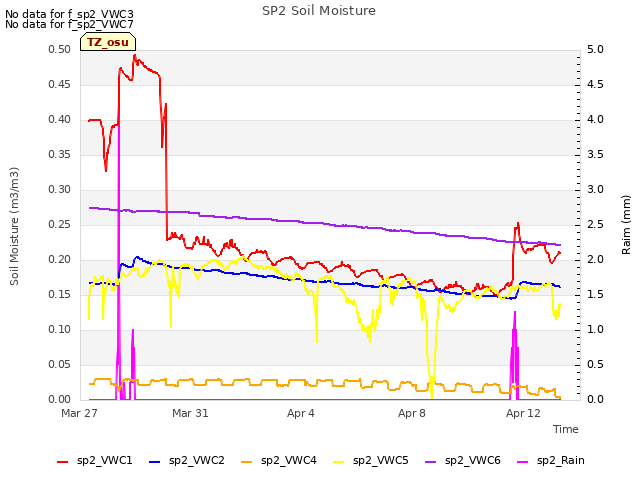Click the 2.5 right axis value
The width and height of the screenshot is (640, 480).
click(595, 224)
